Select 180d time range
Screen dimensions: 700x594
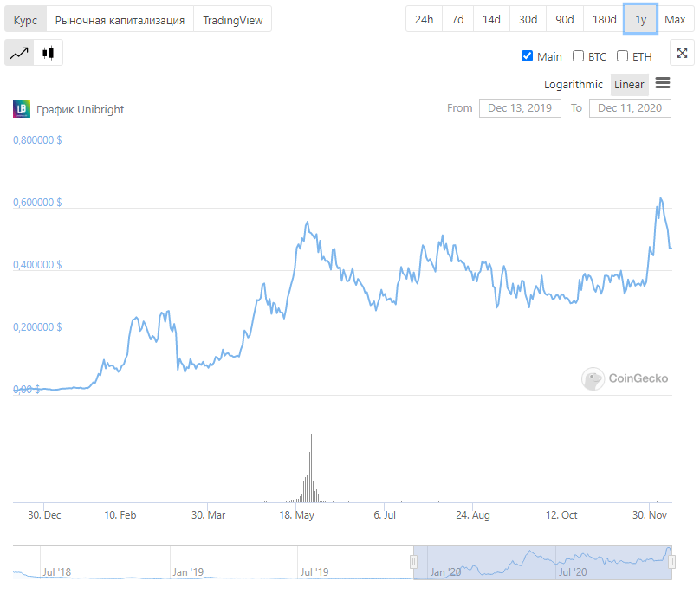(x=604, y=19)
